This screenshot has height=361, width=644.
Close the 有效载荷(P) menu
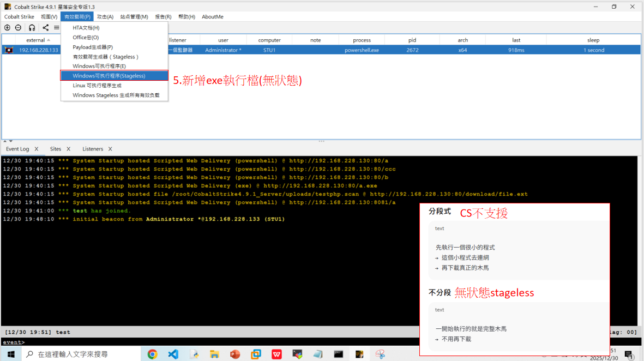(x=77, y=17)
